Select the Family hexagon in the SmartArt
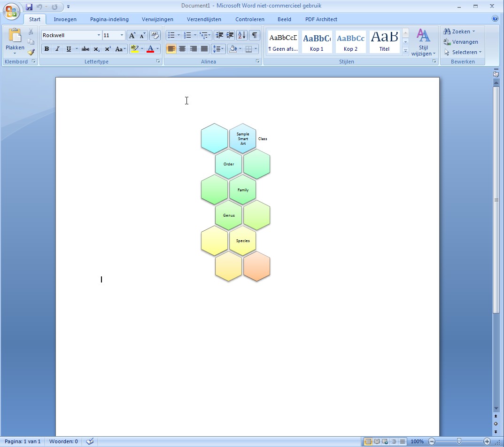The height and width of the screenshot is (447, 504). (x=243, y=190)
